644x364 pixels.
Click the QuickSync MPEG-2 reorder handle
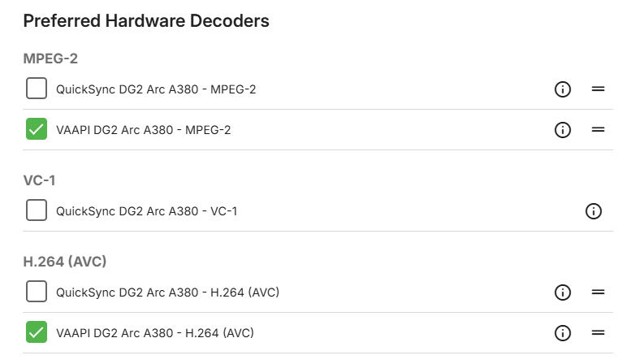tap(599, 89)
